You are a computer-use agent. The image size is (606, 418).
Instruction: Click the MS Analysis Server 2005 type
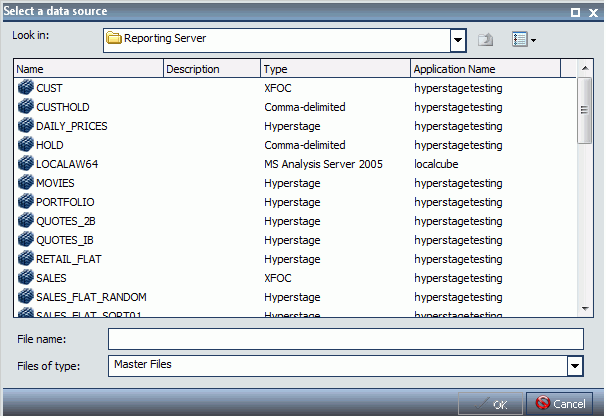323,164
